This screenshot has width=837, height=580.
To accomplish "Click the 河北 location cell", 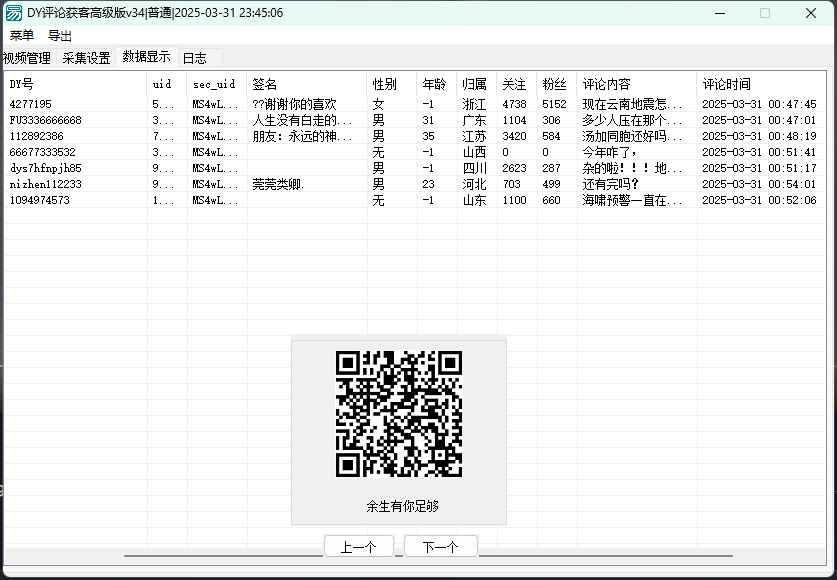I will (474, 184).
